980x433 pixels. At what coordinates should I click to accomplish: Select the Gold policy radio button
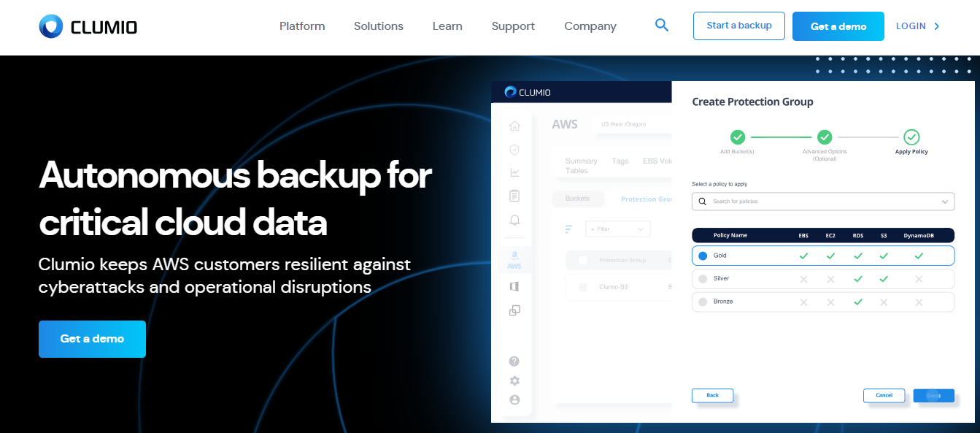tap(703, 256)
